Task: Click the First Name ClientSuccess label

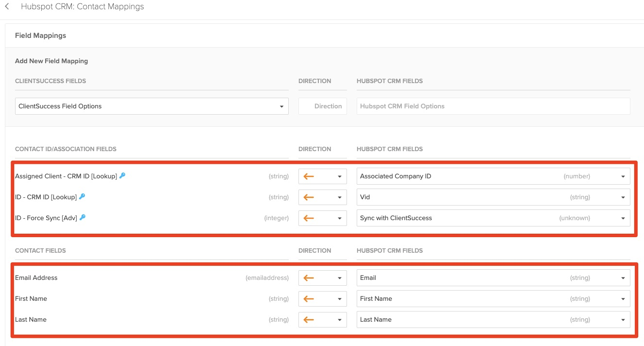Action: pyautogui.click(x=31, y=299)
